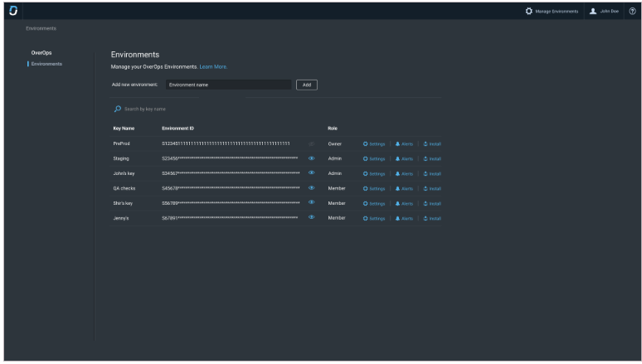Open Manage Environments gear menu

[x=552, y=11]
